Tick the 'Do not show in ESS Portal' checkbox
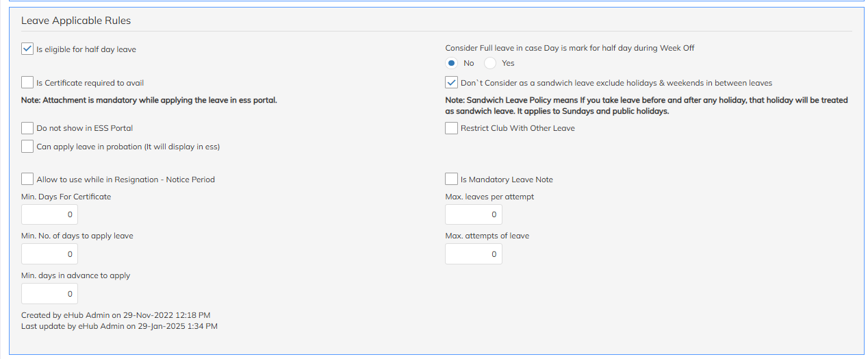Image resolution: width=868 pixels, height=359 pixels. [x=27, y=128]
